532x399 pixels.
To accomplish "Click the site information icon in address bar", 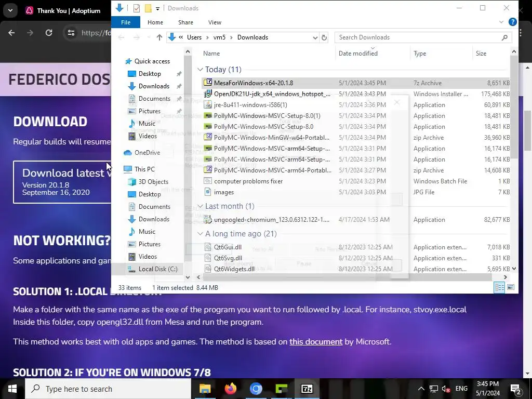I will [71, 33].
